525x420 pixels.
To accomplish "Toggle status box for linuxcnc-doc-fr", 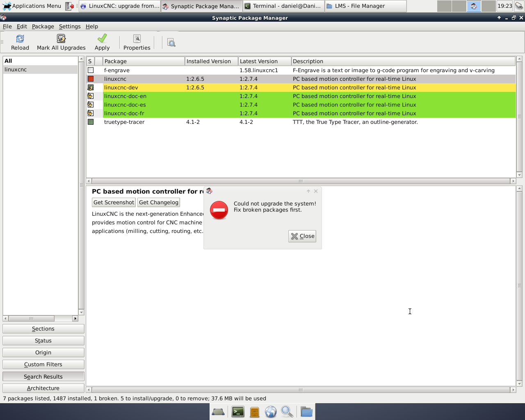I will 91,113.
